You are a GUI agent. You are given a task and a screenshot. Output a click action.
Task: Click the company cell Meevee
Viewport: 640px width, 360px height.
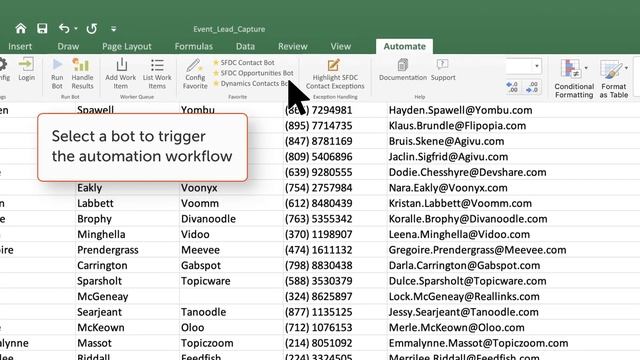click(x=200, y=250)
